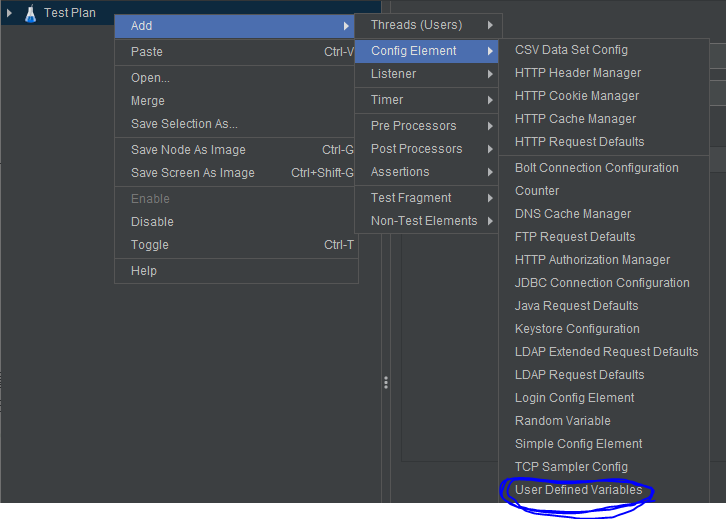The height and width of the screenshot is (519, 726).
Task: Expand the Pre Processors submenu
Action: 426,126
